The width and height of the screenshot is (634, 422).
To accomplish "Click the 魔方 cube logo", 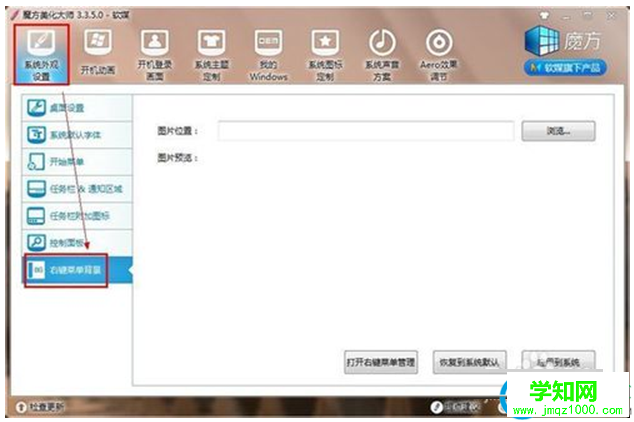I will pos(542,40).
